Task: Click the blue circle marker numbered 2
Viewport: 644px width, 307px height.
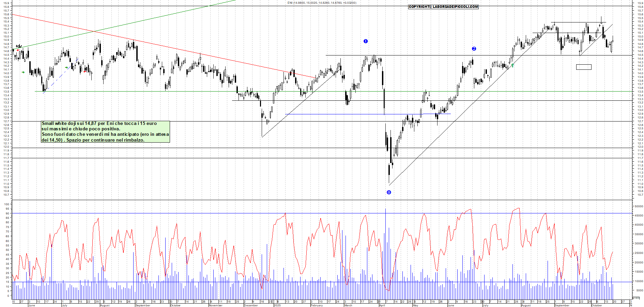Action: (474, 49)
